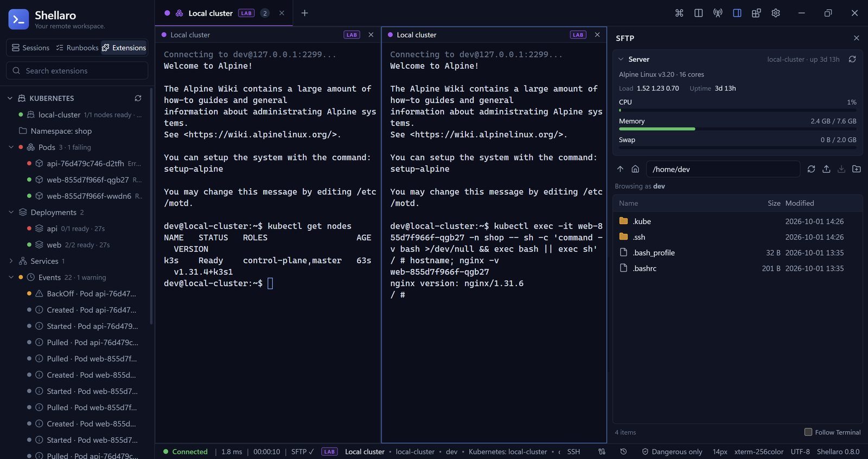Screen dimensions: 868x459
Task: Refresh the SFTP file listing
Action: 811,169
